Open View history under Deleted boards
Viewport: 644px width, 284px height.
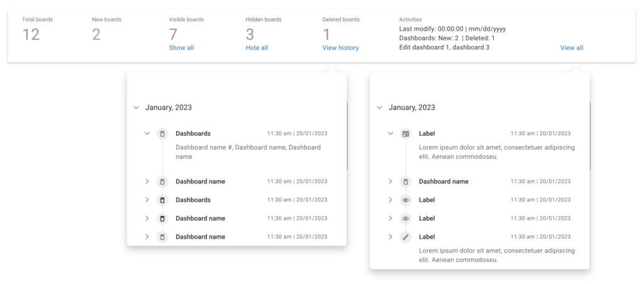340,48
